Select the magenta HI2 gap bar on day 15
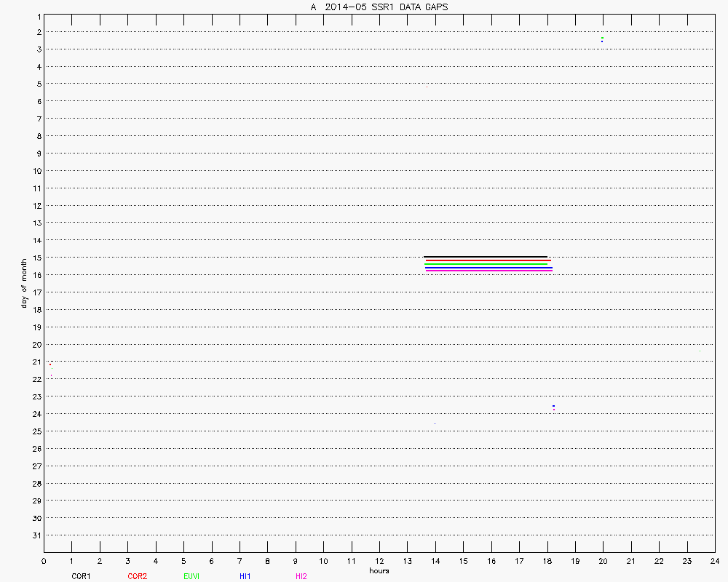The width and height of the screenshot is (728, 582). click(488, 272)
